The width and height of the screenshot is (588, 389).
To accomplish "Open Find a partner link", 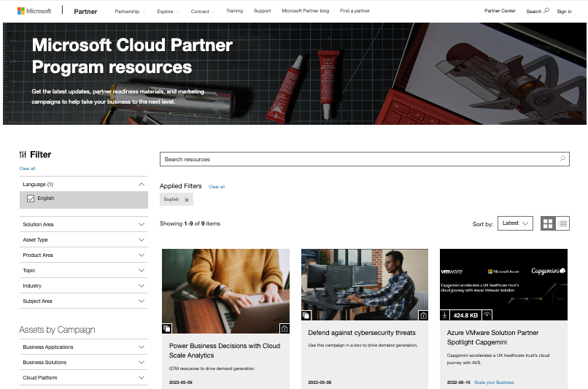I will [355, 11].
